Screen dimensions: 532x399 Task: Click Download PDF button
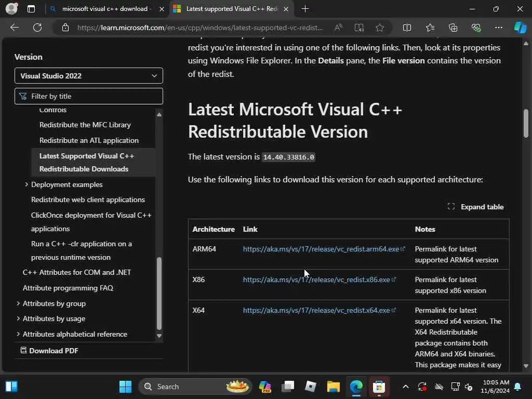click(x=49, y=351)
